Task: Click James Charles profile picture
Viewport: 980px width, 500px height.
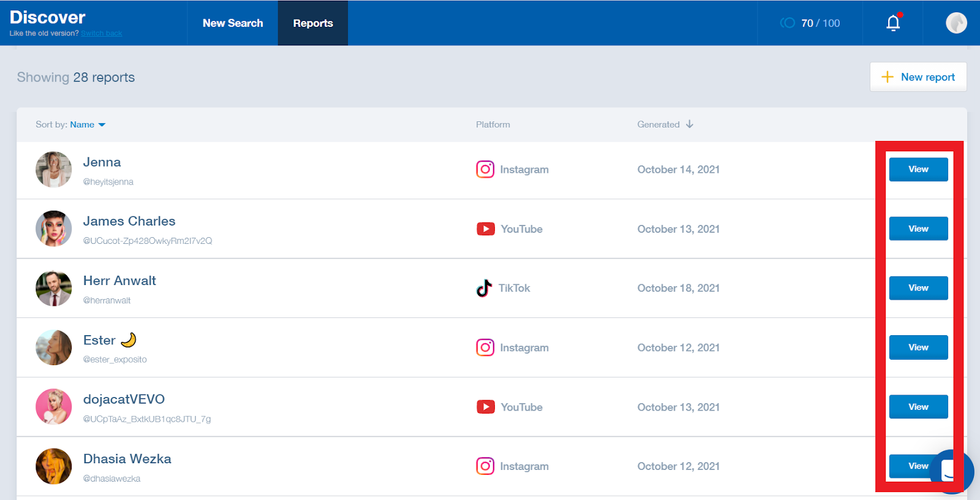Action: click(54, 229)
